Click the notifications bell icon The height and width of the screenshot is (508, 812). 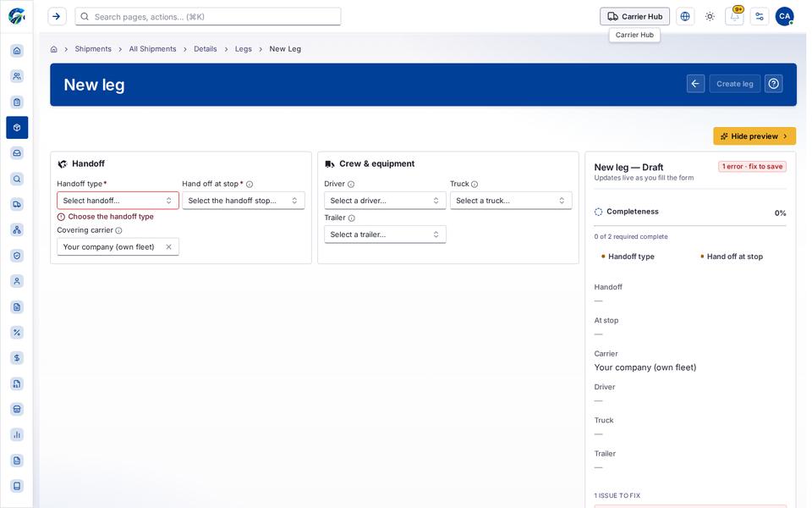734,16
